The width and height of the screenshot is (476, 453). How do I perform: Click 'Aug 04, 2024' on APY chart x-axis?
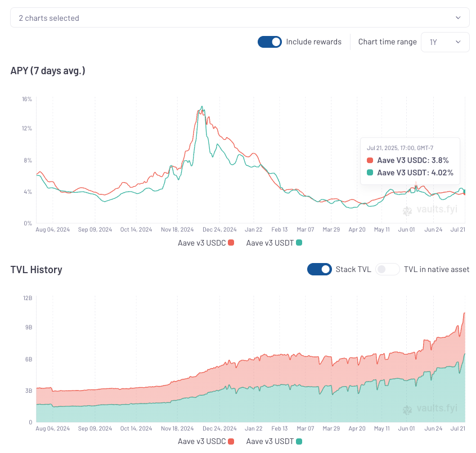coord(52,229)
